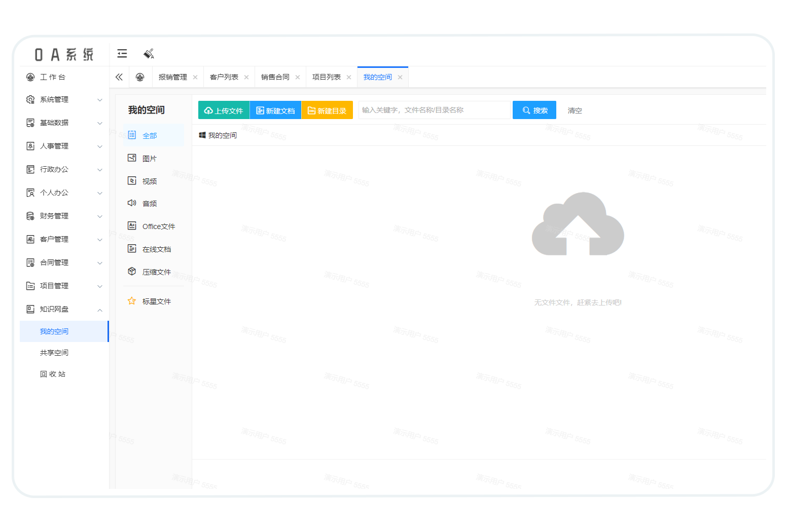Image resolution: width=786 pixels, height=532 pixels.
Task: Select the 音频 speaker icon filter
Action: [x=132, y=203]
